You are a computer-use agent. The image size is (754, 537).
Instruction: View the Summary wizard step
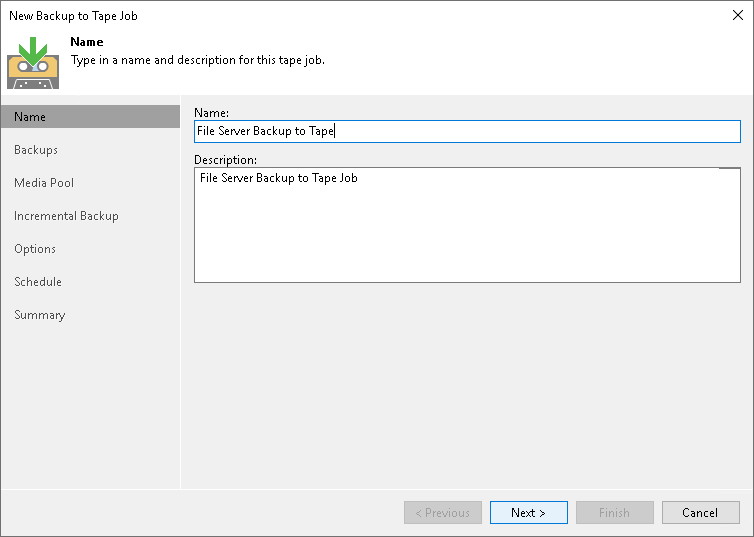40,315
